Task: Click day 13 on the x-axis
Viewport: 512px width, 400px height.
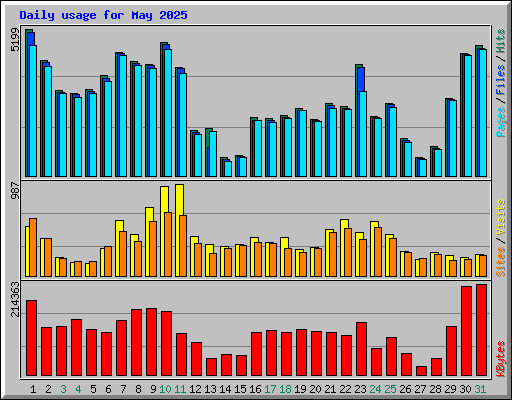Action: click(210, 389)
